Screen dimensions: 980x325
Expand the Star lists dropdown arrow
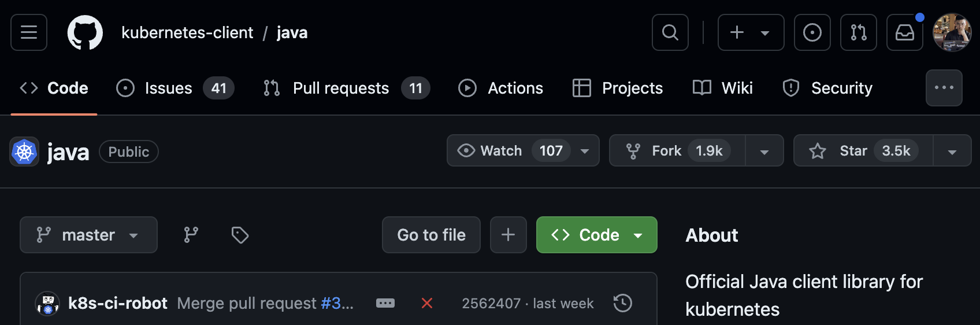point(952,151)
